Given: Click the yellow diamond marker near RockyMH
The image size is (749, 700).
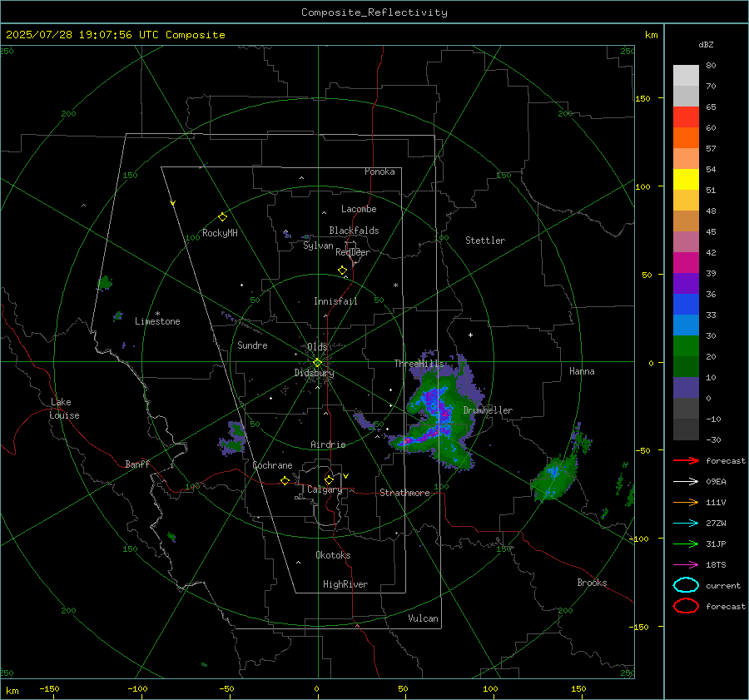Looking at the screenshot, I should [x=222, y=217].
